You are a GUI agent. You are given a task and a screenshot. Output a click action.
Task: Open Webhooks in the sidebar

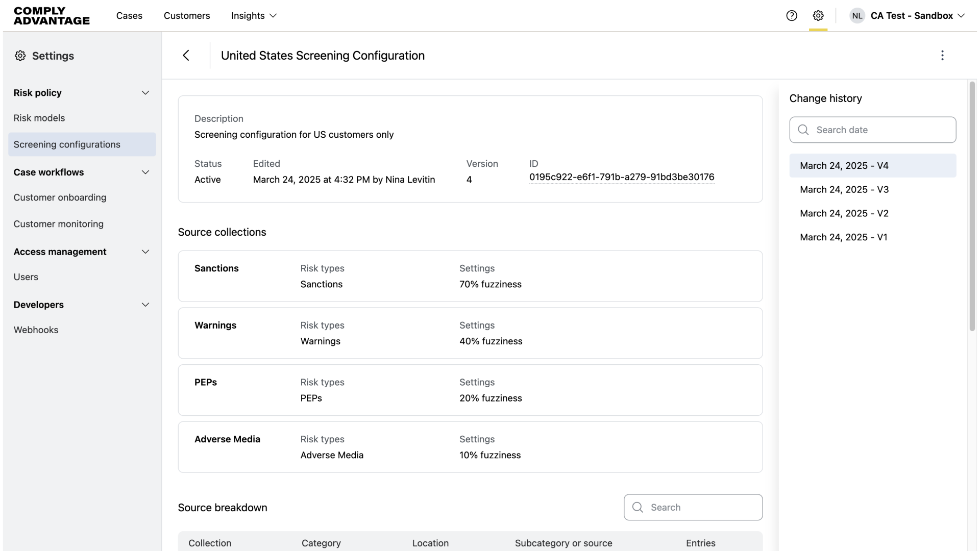coord(36,330)
